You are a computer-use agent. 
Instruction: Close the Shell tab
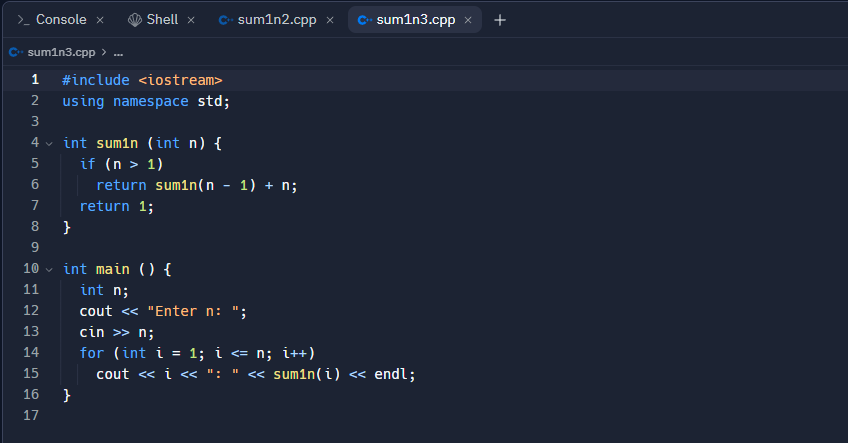tap(191, 20)
